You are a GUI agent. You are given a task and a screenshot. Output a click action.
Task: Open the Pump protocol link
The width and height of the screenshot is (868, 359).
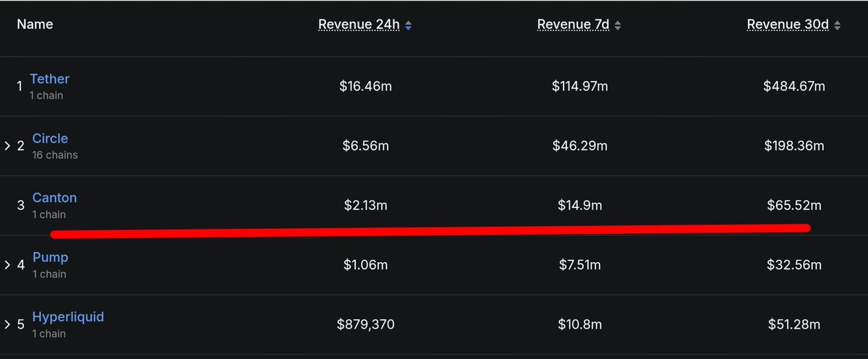(50, 257)
